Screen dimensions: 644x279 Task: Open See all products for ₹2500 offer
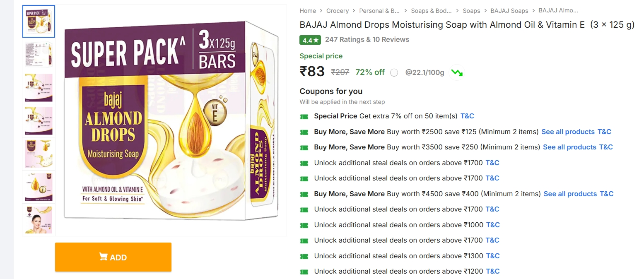(x=568, y=132)
